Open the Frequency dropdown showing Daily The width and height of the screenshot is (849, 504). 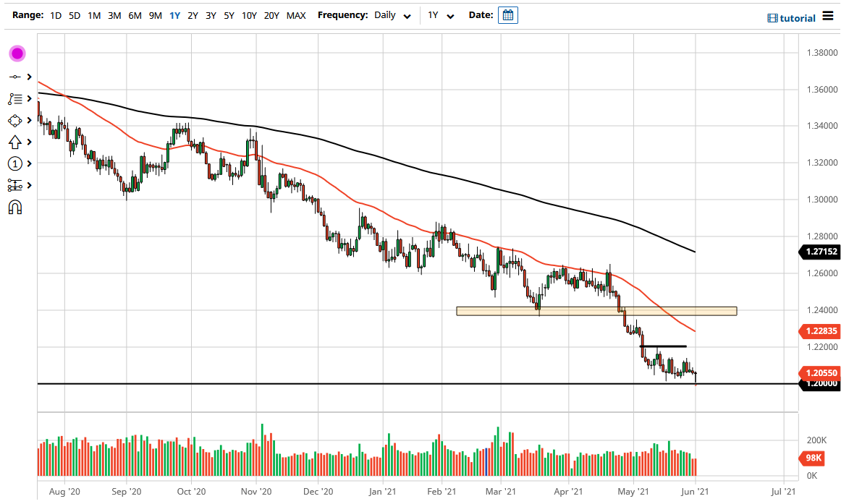pyautogui.click(x=391, y=14)
